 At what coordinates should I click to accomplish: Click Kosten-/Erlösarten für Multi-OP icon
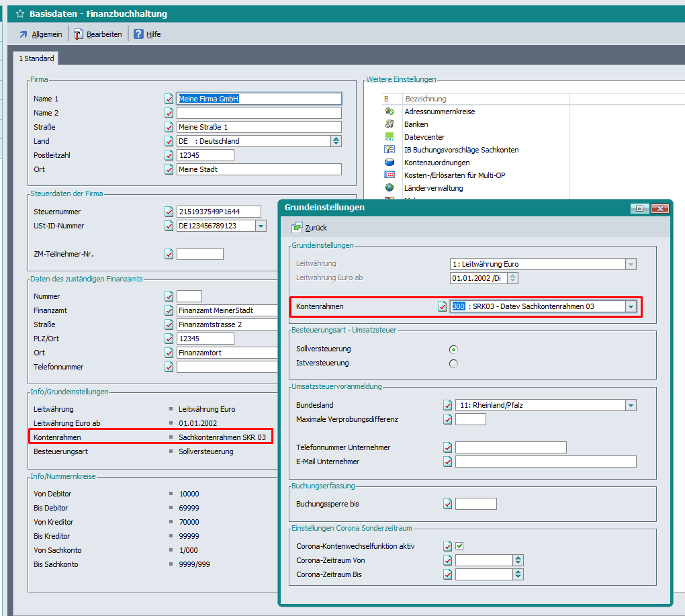(x=390, y=175)
